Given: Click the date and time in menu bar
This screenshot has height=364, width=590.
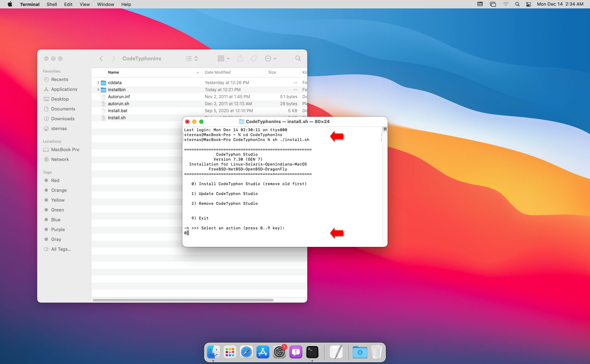Looking at the screenshot, I should click(560, 4).
